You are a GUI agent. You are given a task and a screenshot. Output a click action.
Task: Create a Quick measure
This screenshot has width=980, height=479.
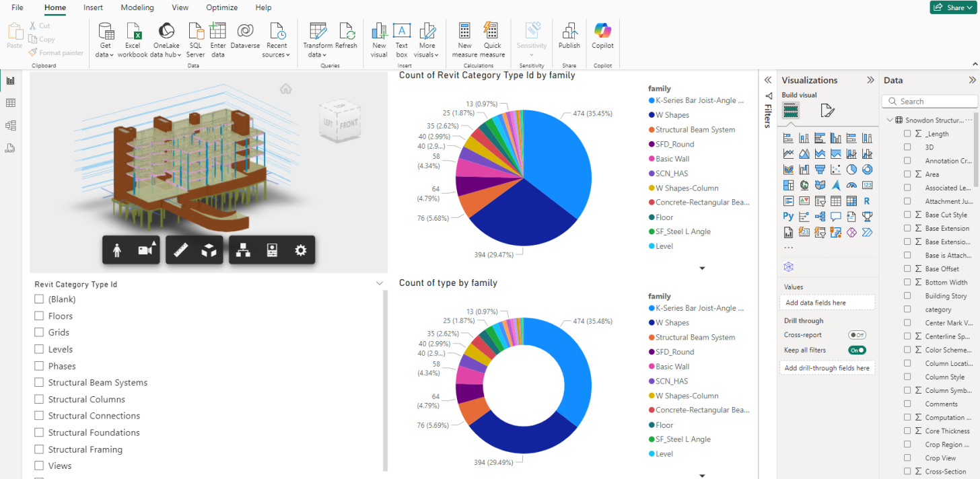pyautogui.click(x=492, y=40)
